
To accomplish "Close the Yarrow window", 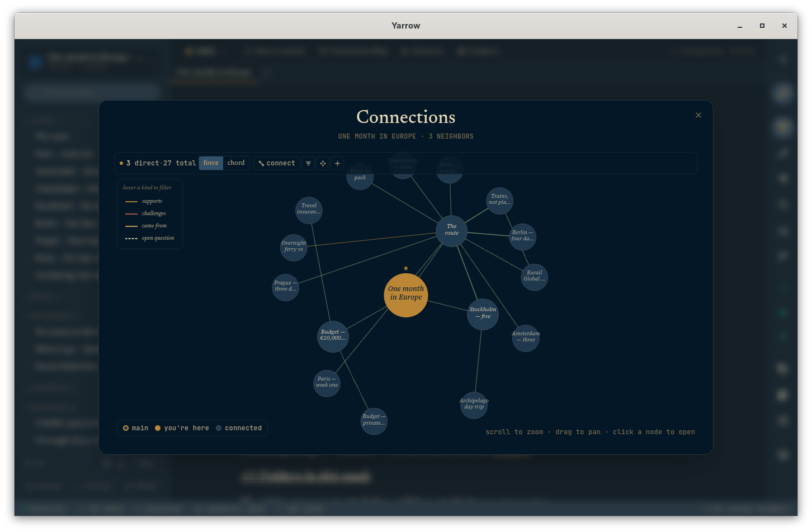I will [785, 26].
